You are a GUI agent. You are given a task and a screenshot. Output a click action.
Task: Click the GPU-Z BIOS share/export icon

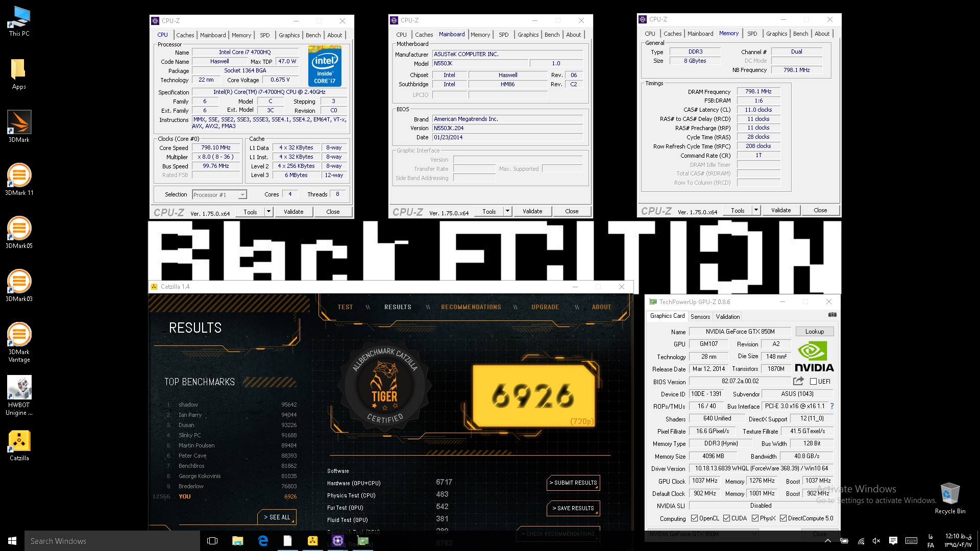pyautogui.click(x=798, y=381)
